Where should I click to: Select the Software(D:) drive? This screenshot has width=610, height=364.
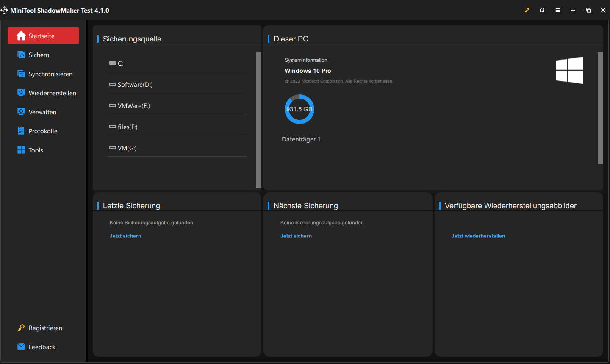coord(135,85)
